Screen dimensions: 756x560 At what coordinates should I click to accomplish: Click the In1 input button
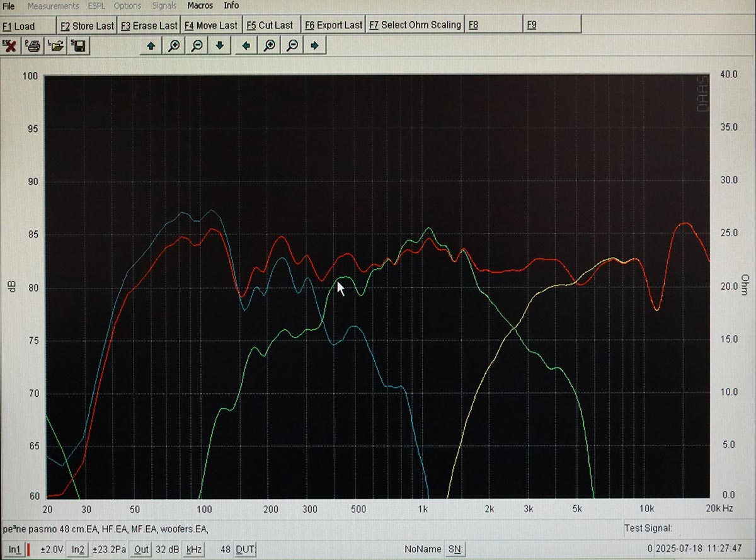pyautogui.click(x=14, y=550)
